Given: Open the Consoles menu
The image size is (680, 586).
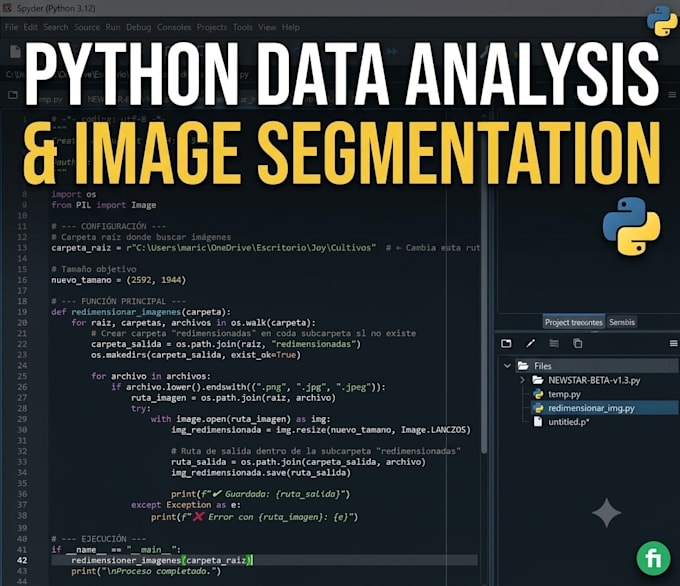Looking at the screenshot, I should click(174, 27).
